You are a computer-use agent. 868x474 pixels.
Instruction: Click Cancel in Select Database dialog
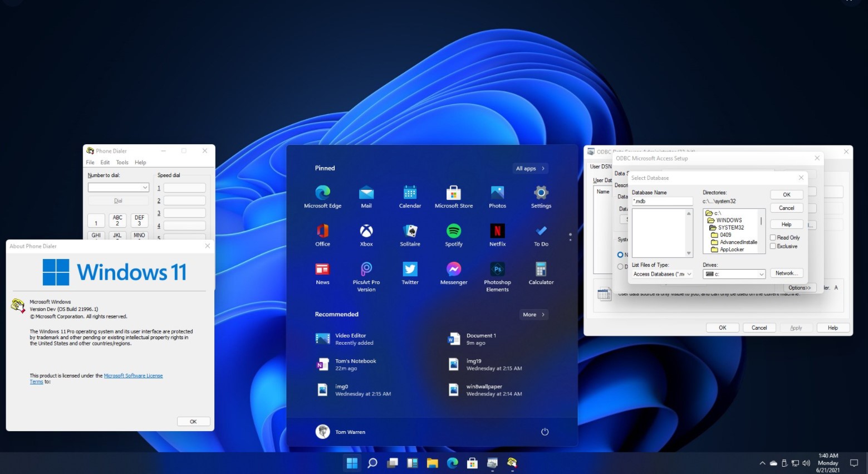(787, 208)
